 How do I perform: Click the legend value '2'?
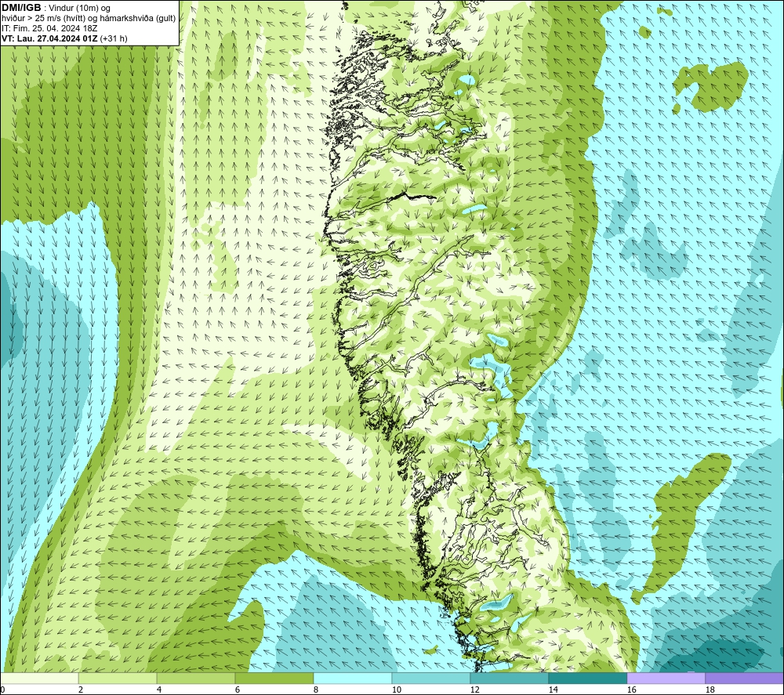[81, 690]
